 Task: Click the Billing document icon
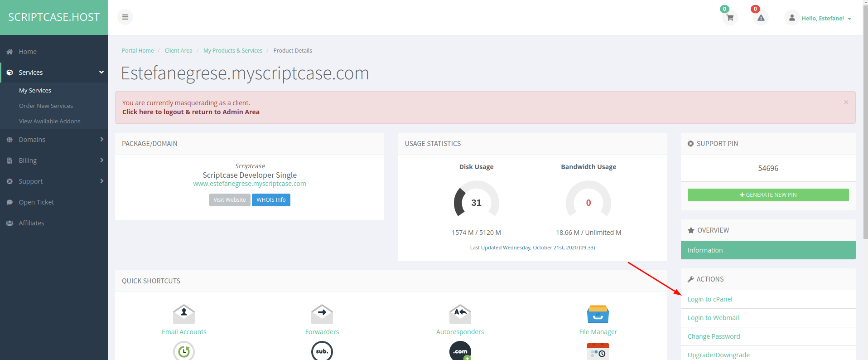(x=10, y=161)
